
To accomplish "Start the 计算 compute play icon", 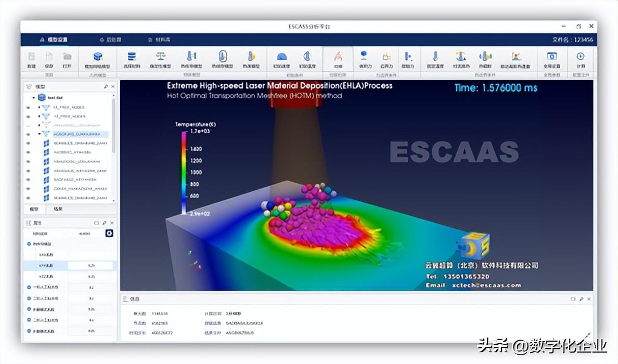I will (581, 57).
